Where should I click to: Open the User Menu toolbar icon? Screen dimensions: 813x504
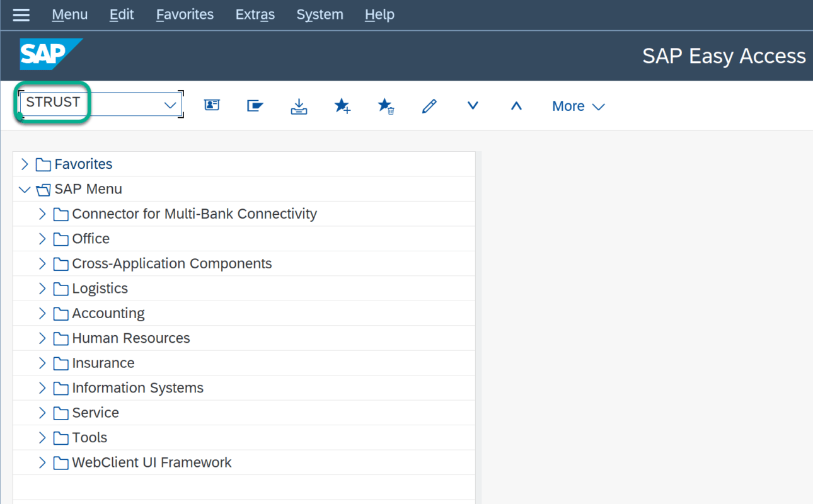[212, 105]
